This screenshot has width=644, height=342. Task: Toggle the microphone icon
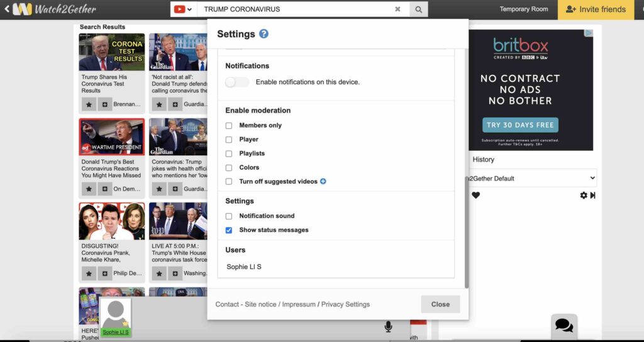pyautogui.click(x=389, y=326)
